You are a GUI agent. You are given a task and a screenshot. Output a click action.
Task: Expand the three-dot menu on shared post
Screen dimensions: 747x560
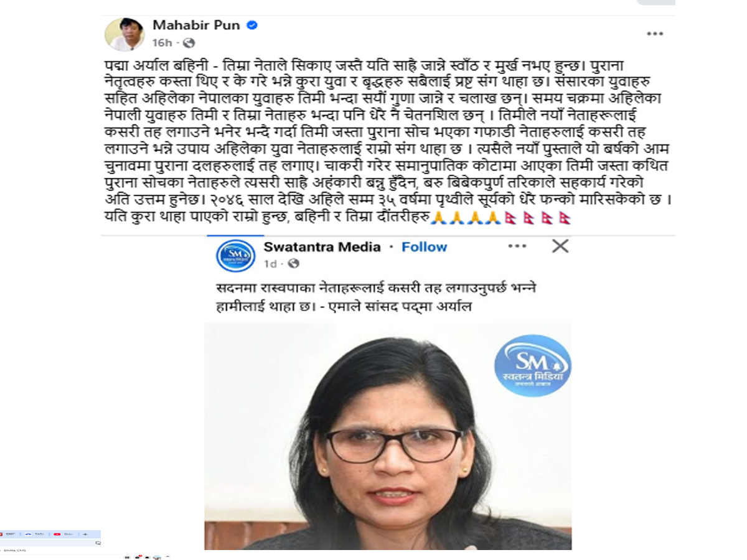point(517,246)
